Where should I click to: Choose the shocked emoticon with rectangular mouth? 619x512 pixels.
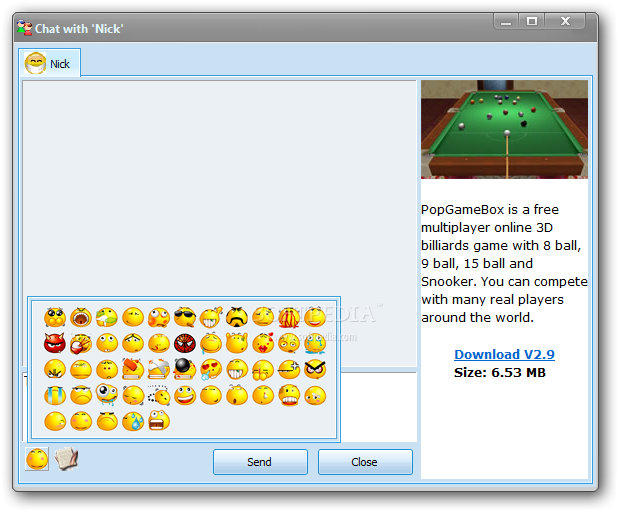[159, 420]
